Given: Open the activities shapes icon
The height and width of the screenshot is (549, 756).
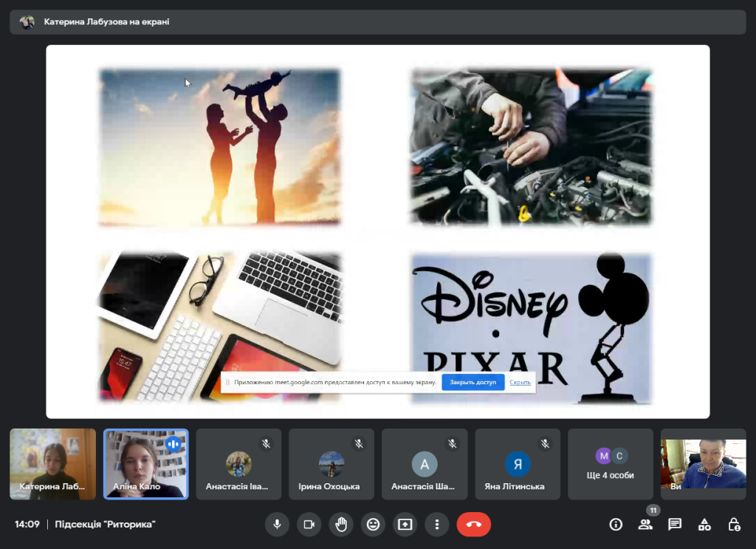Looking at the screenshot, I should pos(704,525).
